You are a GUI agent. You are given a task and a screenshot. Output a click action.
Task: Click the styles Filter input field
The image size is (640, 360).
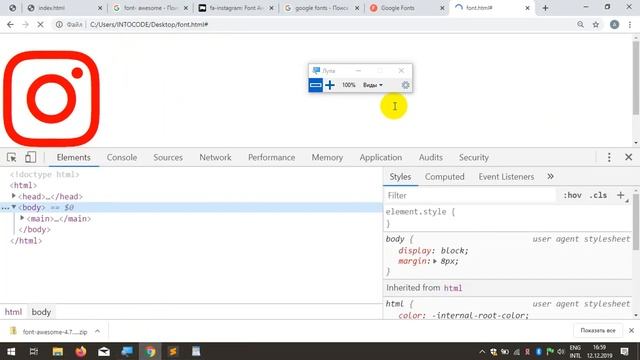469,196
